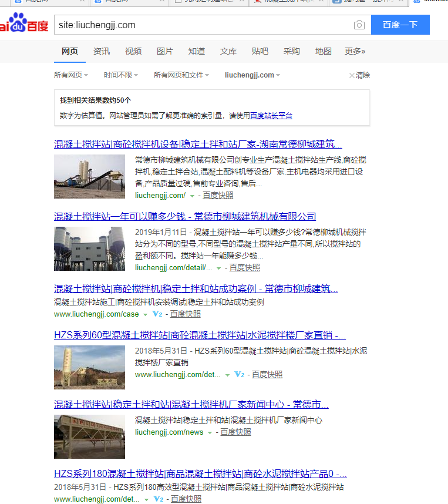Switch to the 图片 tab

[165, 51]
